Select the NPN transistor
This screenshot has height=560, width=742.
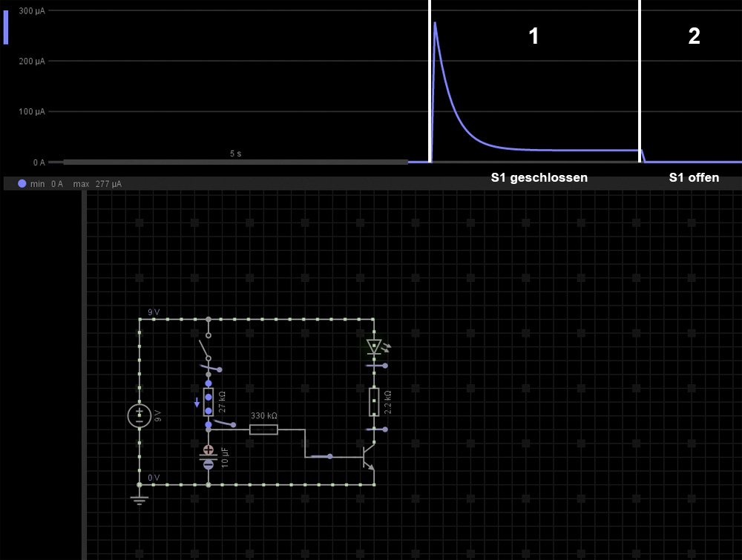[x=368, y=456]
